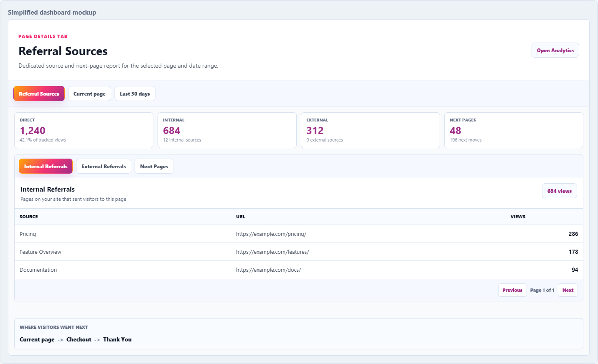Click the Direct 1,240 stat card
The height and width of the screenshot is (364, 598).
[84, 130]
